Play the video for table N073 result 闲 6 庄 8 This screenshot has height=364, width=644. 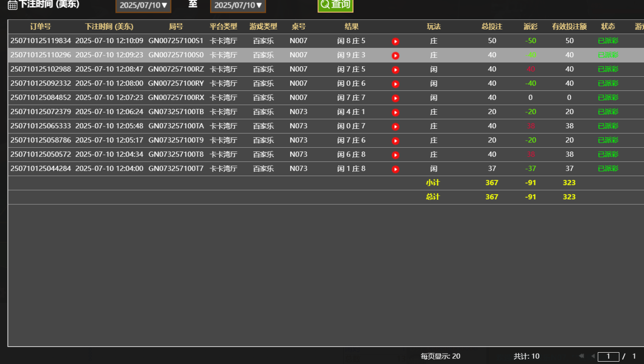395,154
